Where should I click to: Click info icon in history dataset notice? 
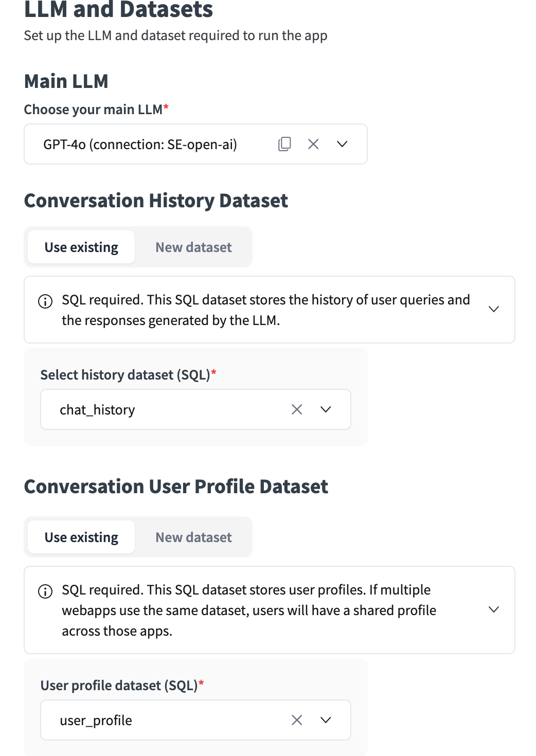click(45, 301)
